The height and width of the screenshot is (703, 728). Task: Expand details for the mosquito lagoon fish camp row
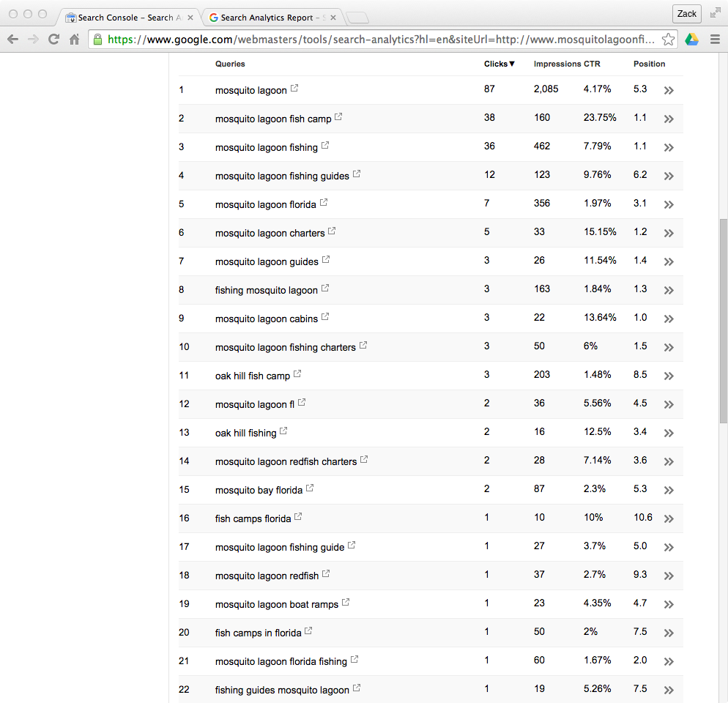668,118
